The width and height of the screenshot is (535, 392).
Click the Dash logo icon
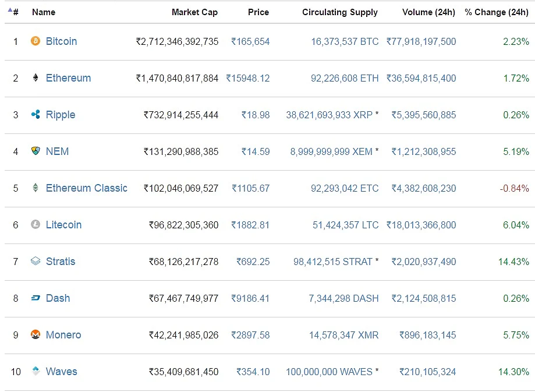click(36, 298)
